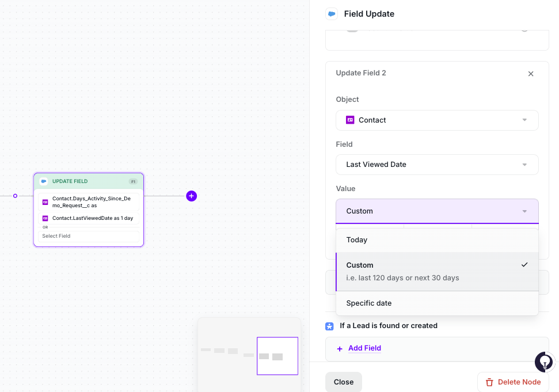Click the 'If a Lead is found or created' label
559x392 pixels.
(x=388, y=326)
